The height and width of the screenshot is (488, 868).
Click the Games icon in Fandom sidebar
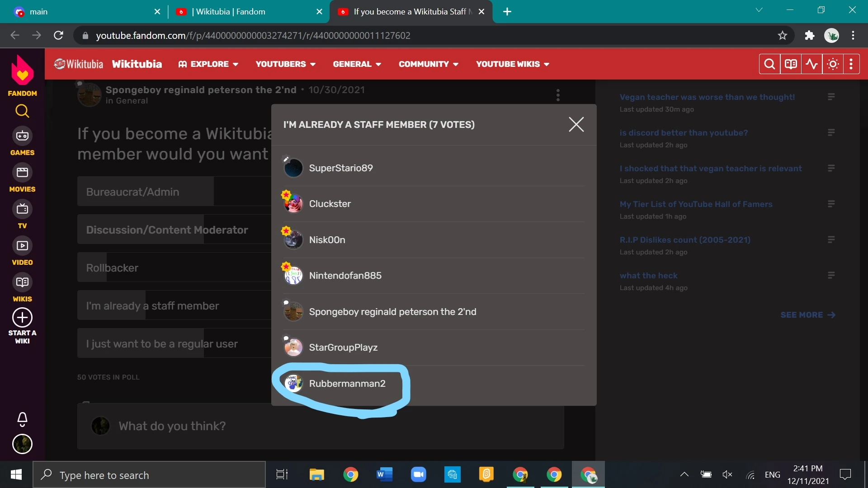[x=22, y=136]
